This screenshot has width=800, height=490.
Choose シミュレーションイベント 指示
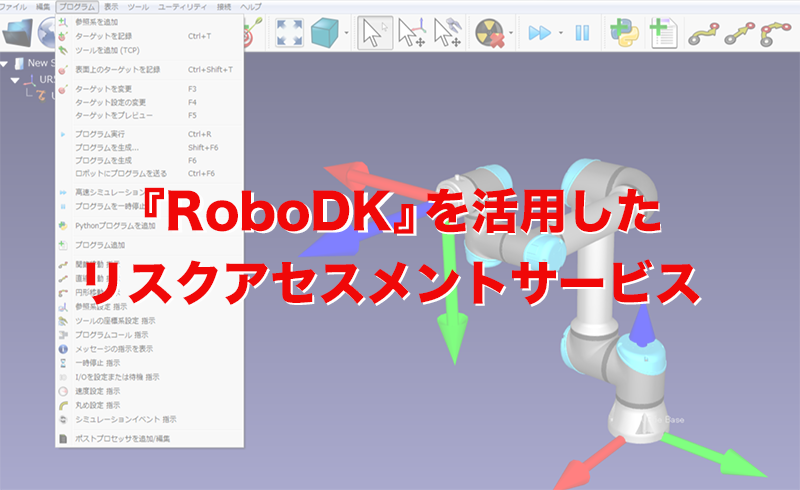149,419
